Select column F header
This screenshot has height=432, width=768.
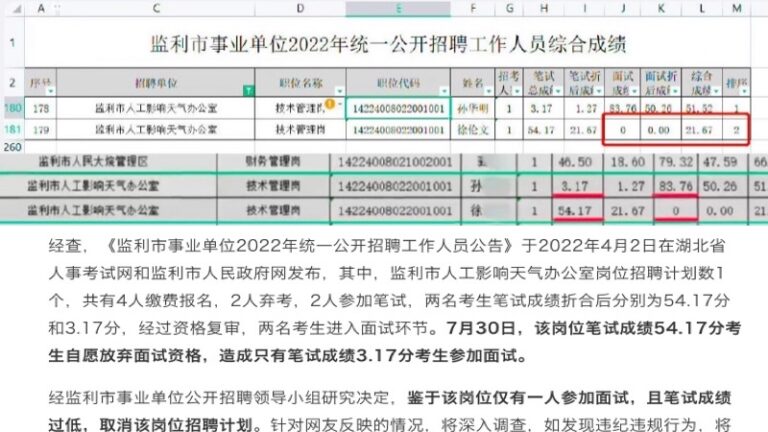pyautogui.click(x=473, y=8)
